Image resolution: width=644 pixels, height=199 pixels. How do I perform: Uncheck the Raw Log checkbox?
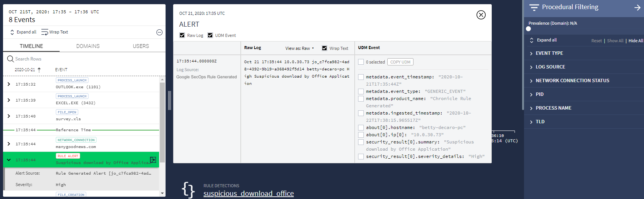(x=182, y=35)
